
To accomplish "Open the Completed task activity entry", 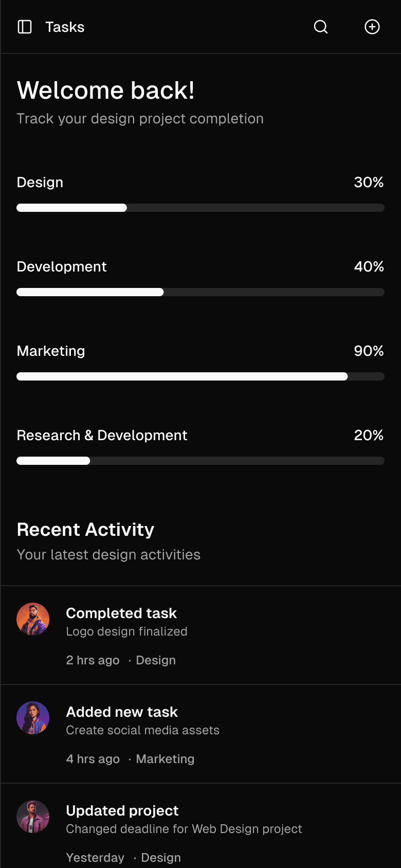I will point(200,636).
